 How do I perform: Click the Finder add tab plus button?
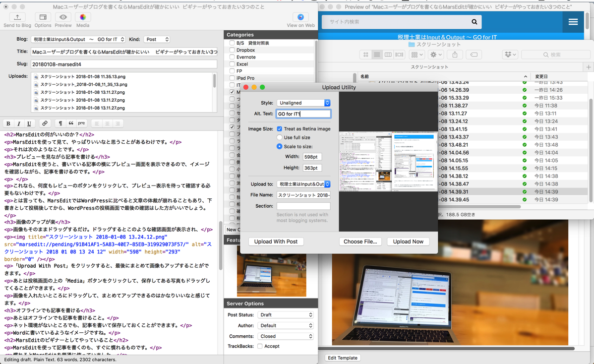click(x=589, y=67)
